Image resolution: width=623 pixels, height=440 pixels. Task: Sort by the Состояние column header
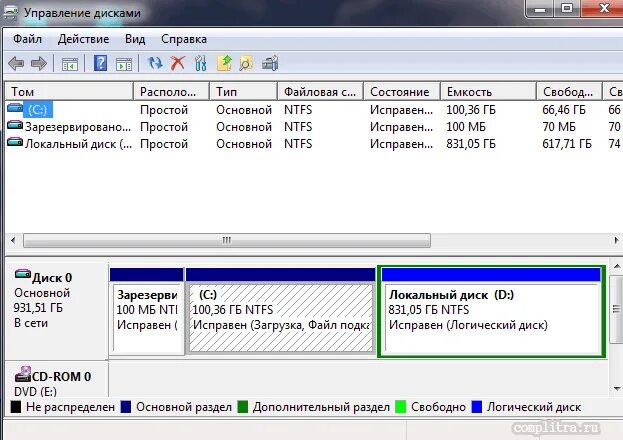point(402,91)
